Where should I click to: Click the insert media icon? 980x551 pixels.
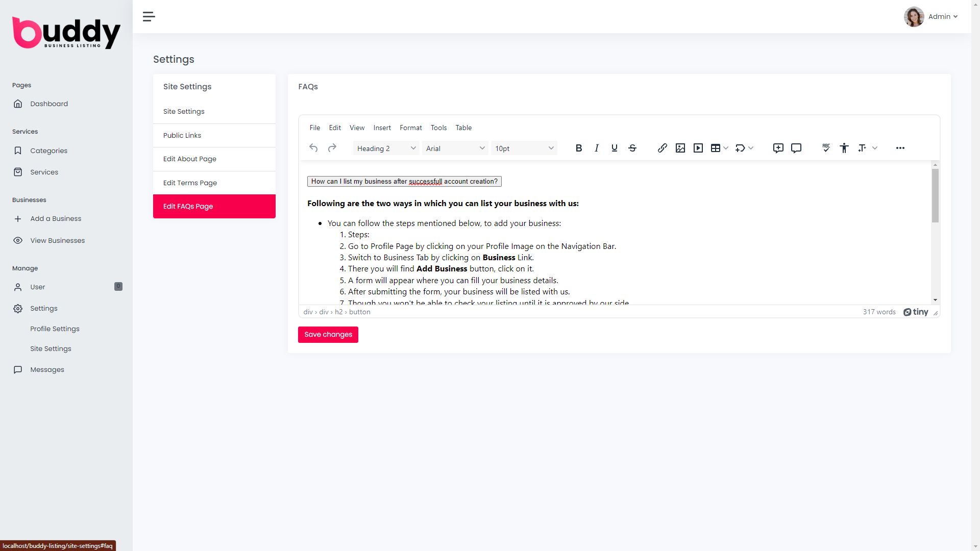tap(698, 148)
